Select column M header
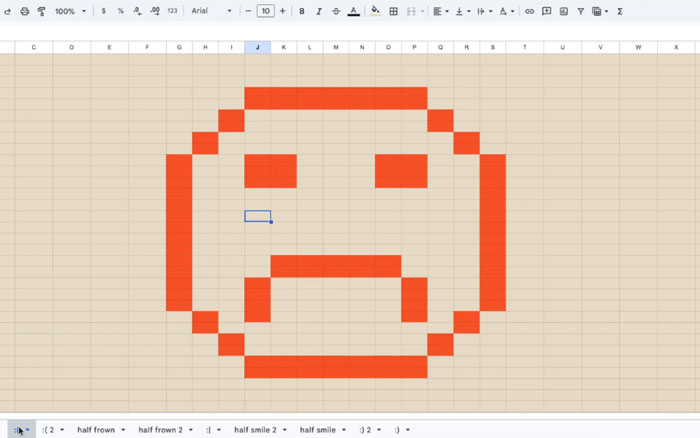The height and width of the screenshot is (438, 700). pos(336,47)
